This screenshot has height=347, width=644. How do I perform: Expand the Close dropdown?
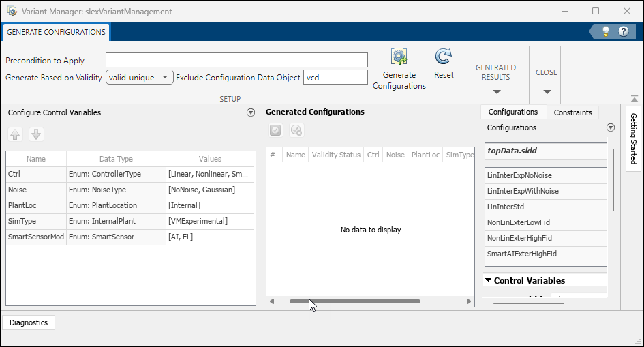547,91
